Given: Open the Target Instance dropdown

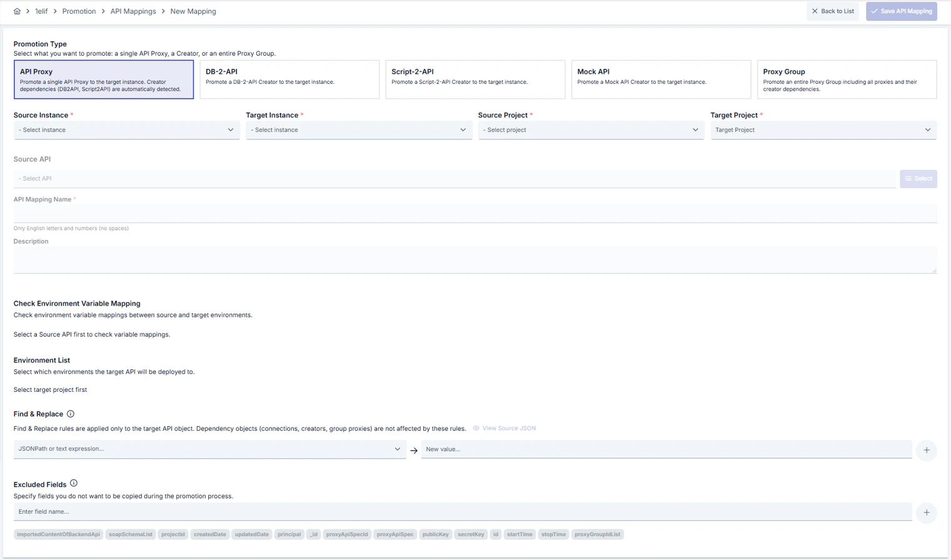Looking at the screenshot, I should [359, 130].
